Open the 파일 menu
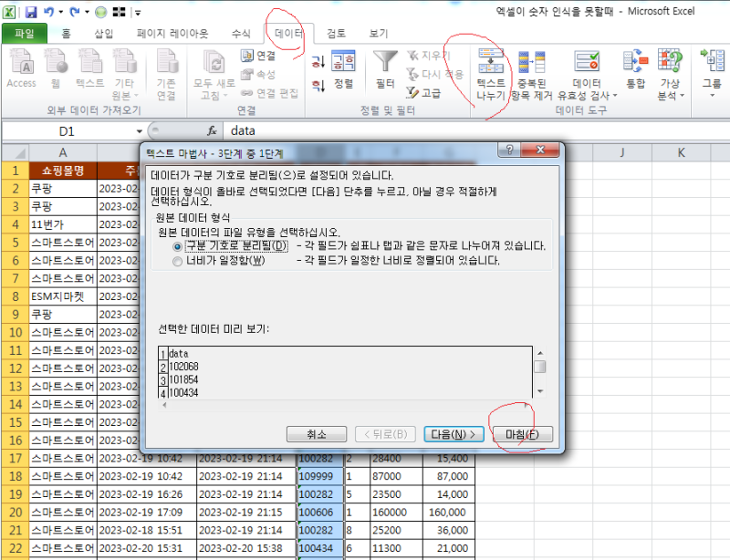This screenshot has height=560, width=730. click(x=25, y=30)
